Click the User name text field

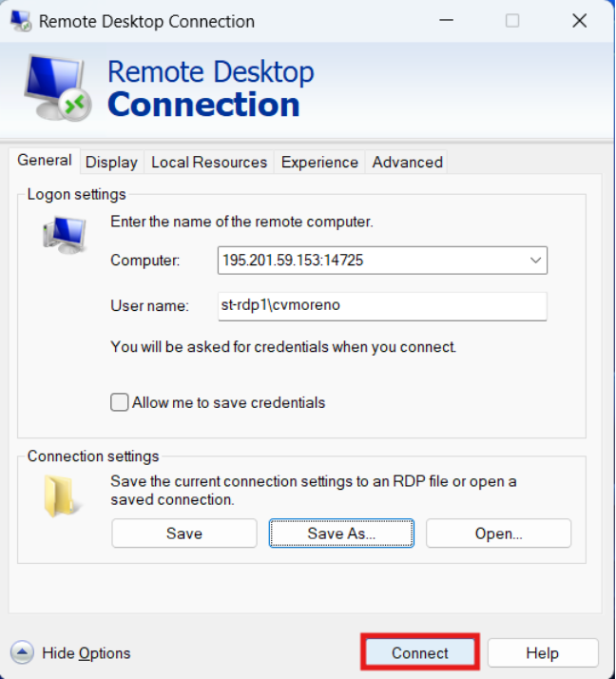coord(382,306)
